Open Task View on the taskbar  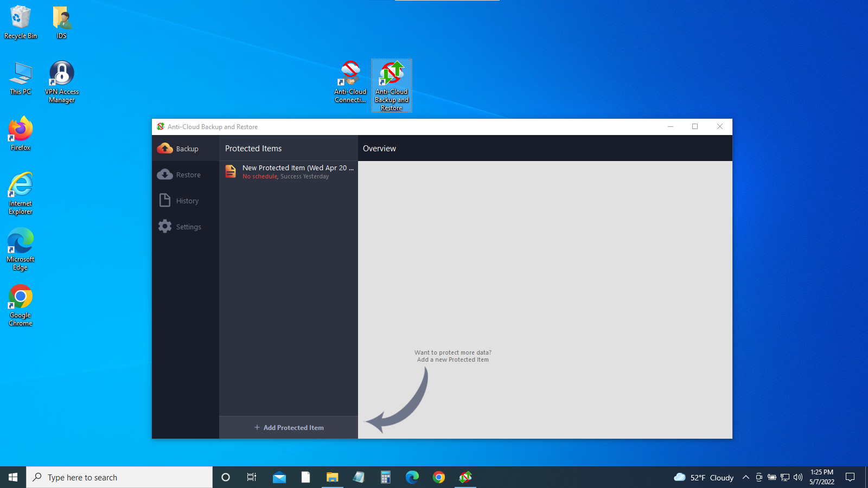(x=252, y=477)
